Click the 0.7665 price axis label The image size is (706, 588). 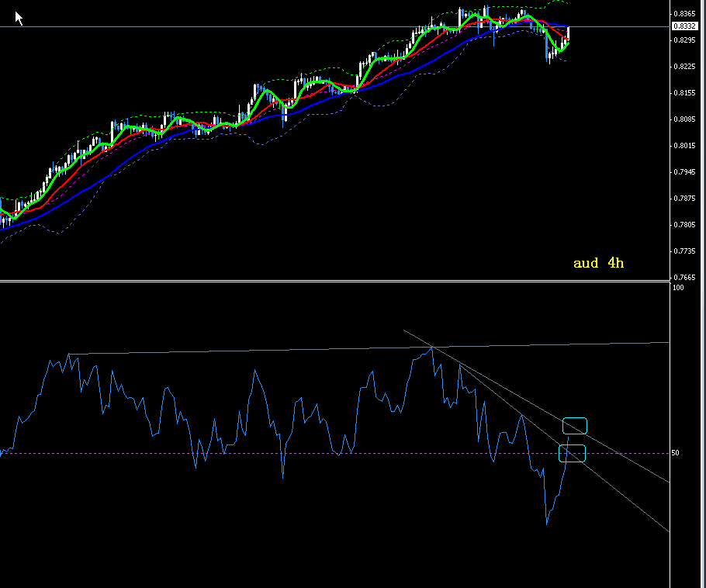[684, 277]
